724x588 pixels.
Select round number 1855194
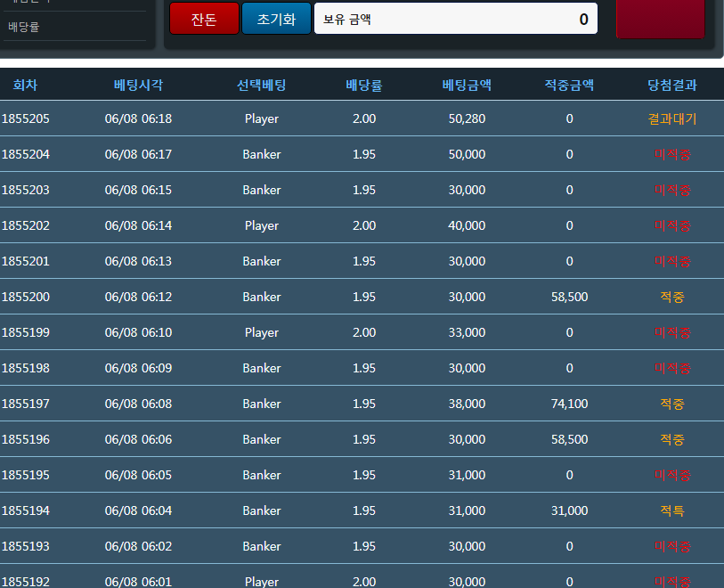(x=26, y=510)
